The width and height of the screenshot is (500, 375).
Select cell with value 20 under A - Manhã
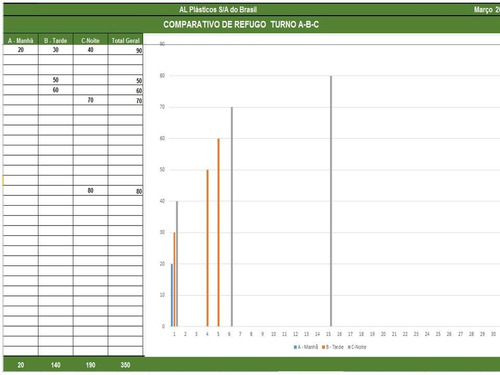click(21, 50)
